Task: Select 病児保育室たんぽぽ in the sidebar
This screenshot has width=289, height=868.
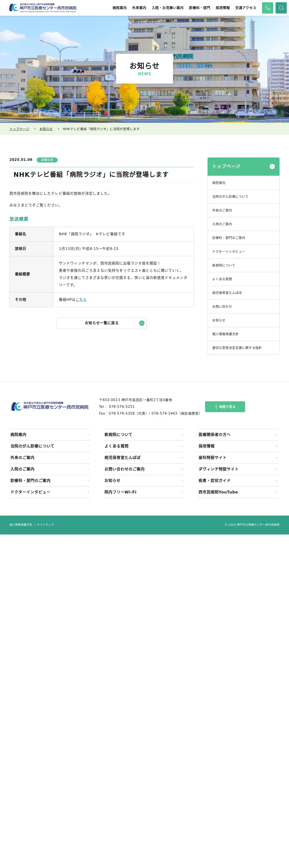Action: coord(243,293)
